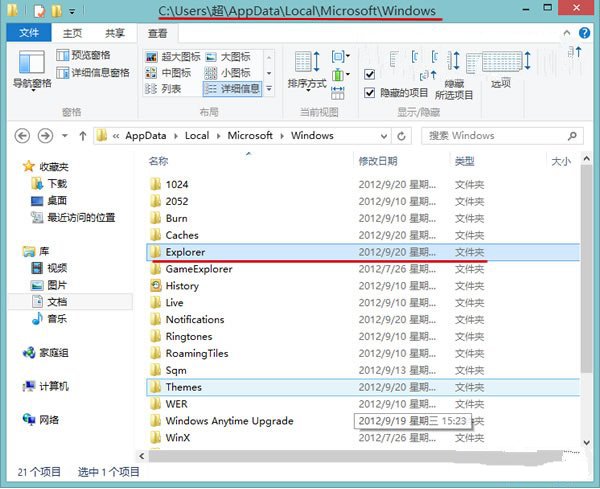Viewport: 600px width, 489px height.
Task: Open Help with the question mark icon
Action: click(x=584, y=33)
